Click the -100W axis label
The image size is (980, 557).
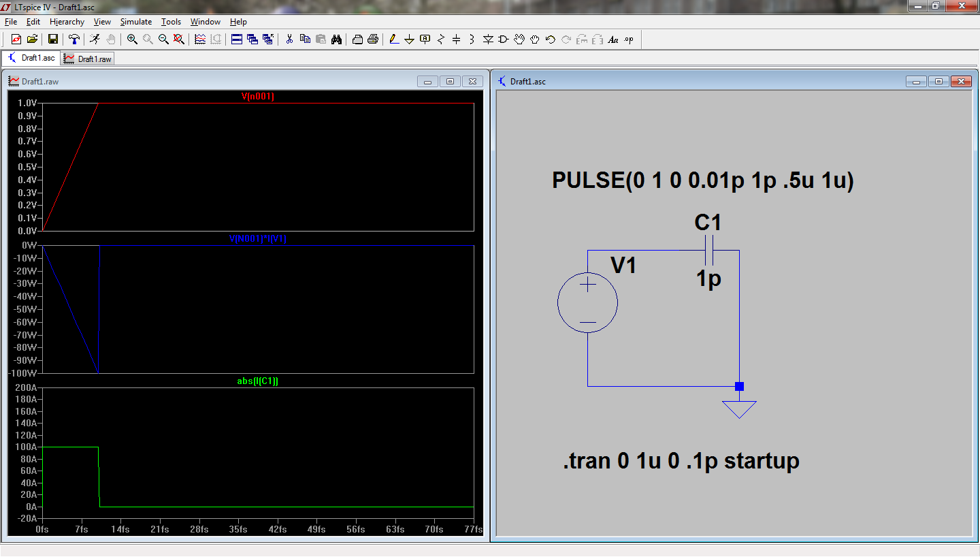click(x=24, y=373)
